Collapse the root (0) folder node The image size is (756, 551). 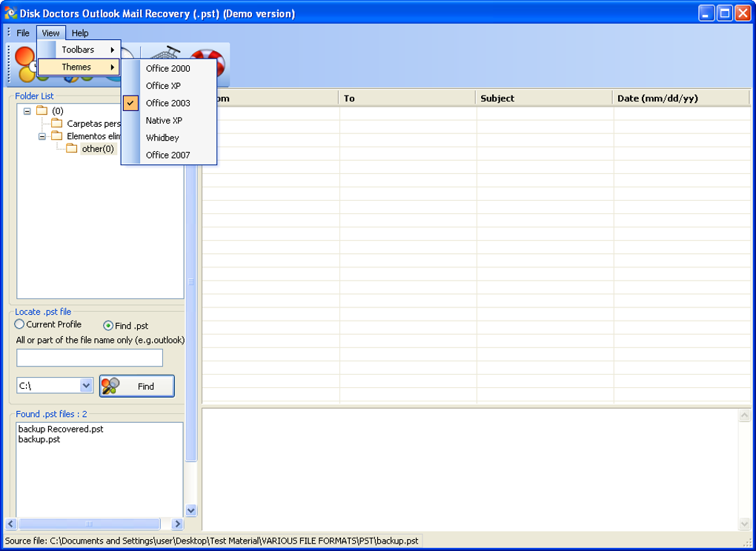(x=27, y=111)
